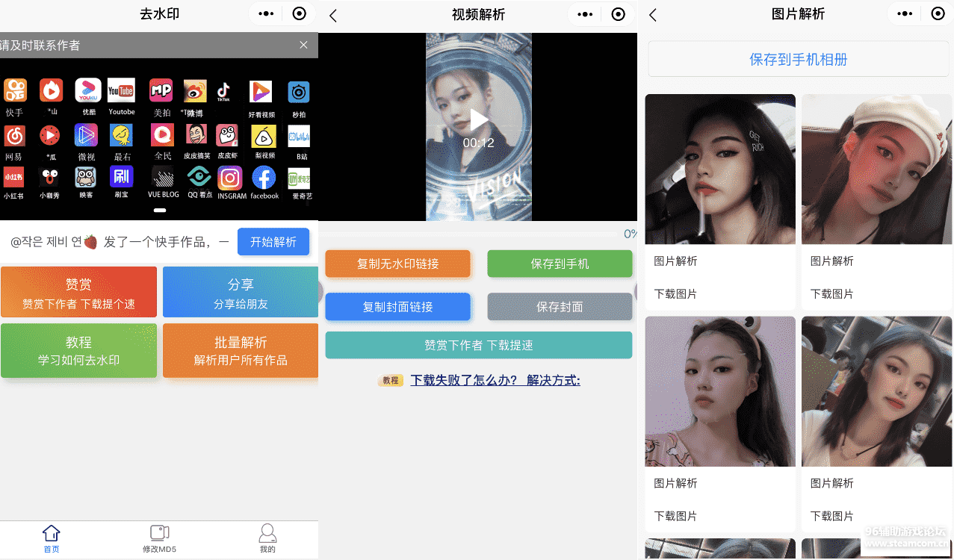Open the 批量解析 batch parsing card
The image size is (954, 560).
click(241, 351)
